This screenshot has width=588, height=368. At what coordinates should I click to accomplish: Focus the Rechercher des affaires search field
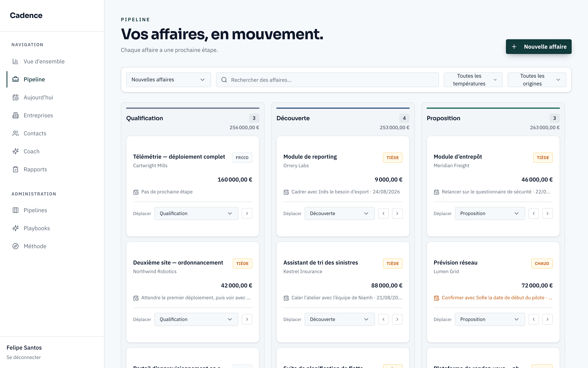coord(327,80)
